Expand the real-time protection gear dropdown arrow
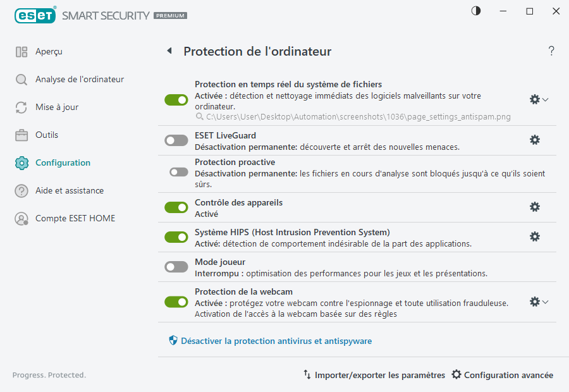 coord(544,99)
